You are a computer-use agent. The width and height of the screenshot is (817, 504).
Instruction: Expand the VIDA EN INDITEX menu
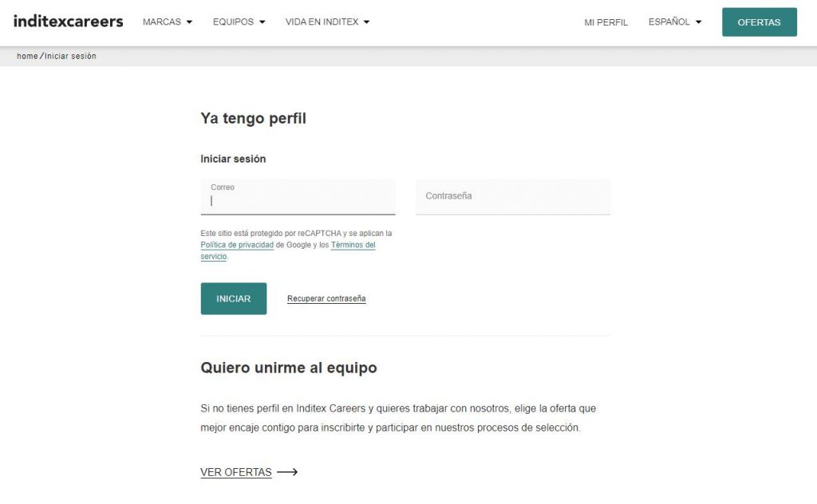pyautogui.click(x=327, y=22)
